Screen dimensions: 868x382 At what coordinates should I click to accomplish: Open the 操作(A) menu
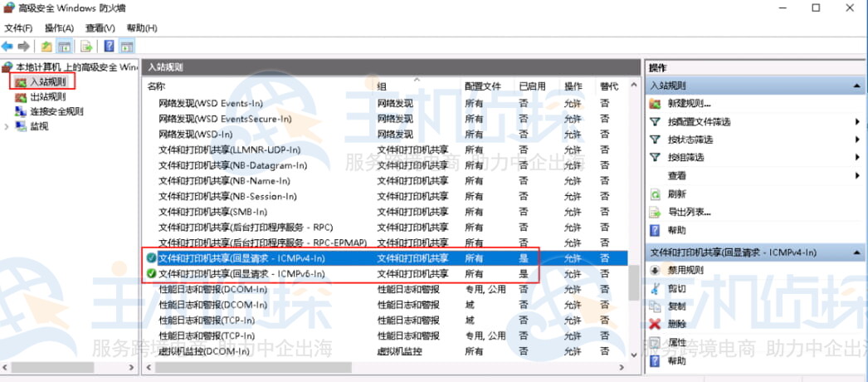(59, 27)
